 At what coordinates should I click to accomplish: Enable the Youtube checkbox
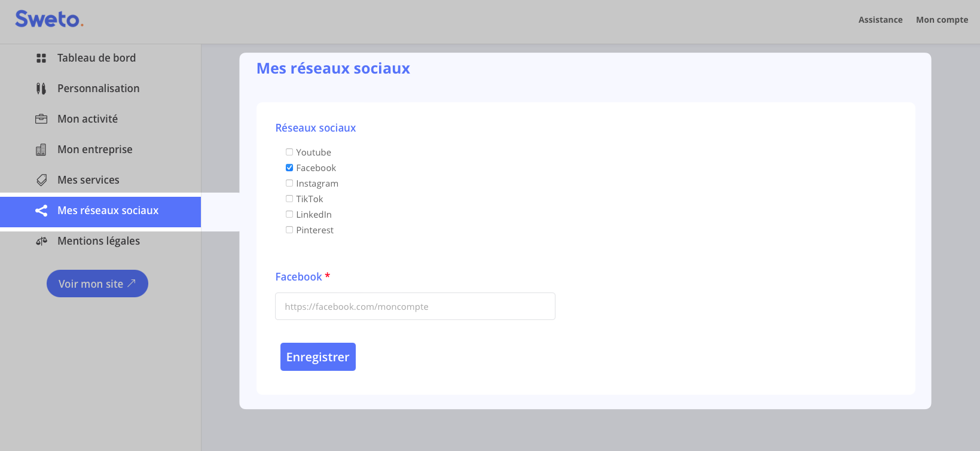click(x=289, y=152)
